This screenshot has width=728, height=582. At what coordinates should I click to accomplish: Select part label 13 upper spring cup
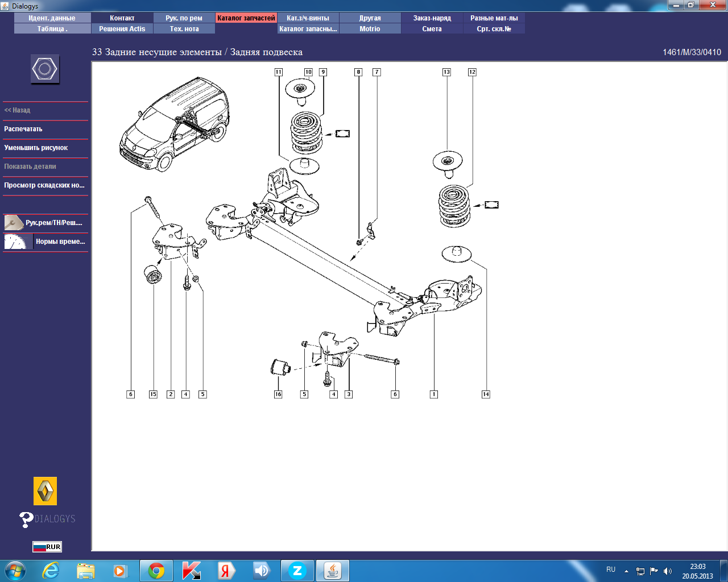(x=446, y=72)
